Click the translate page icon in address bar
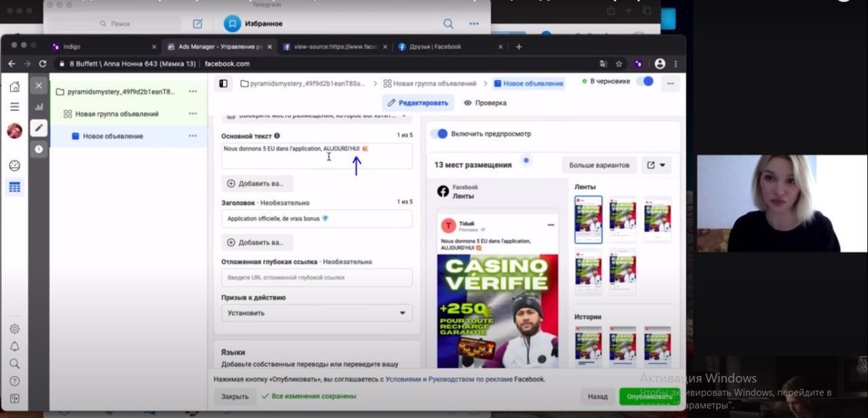 602,64
